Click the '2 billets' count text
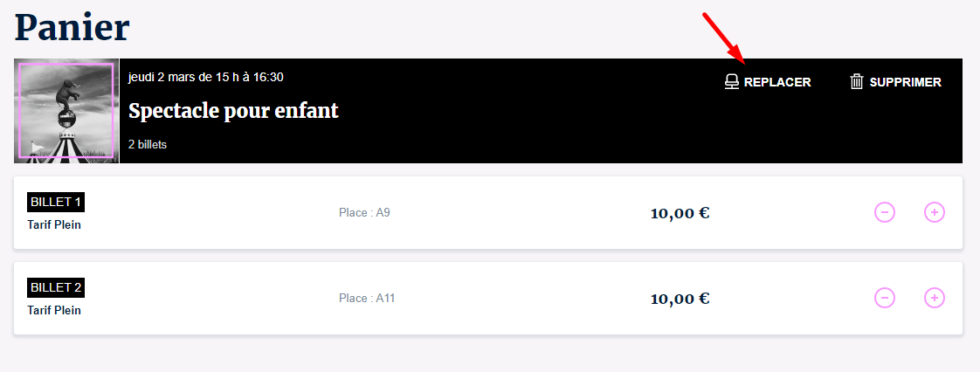Image resolution: width=980 pixels, height=372 pixels. 148,144
